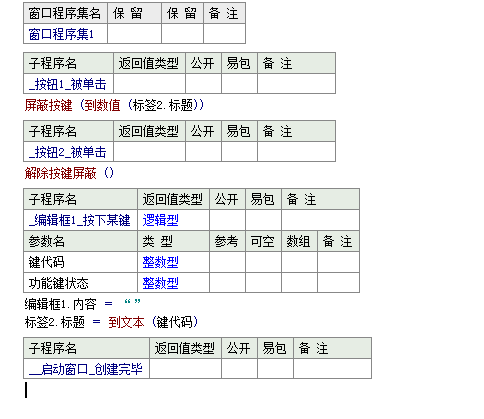Viewport: 484px width, 419px height.
Task: Toggle 可空 cell for 功能键状态 parameter
Action: 263,283
